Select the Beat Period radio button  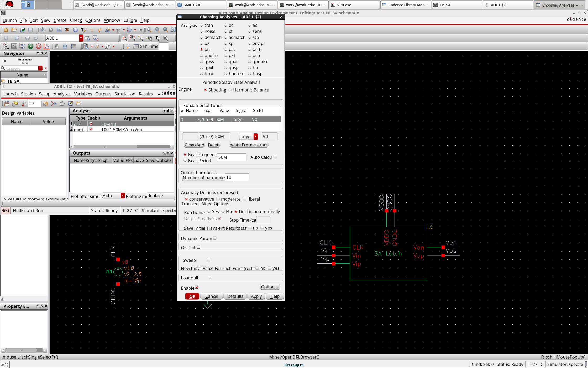185,161
